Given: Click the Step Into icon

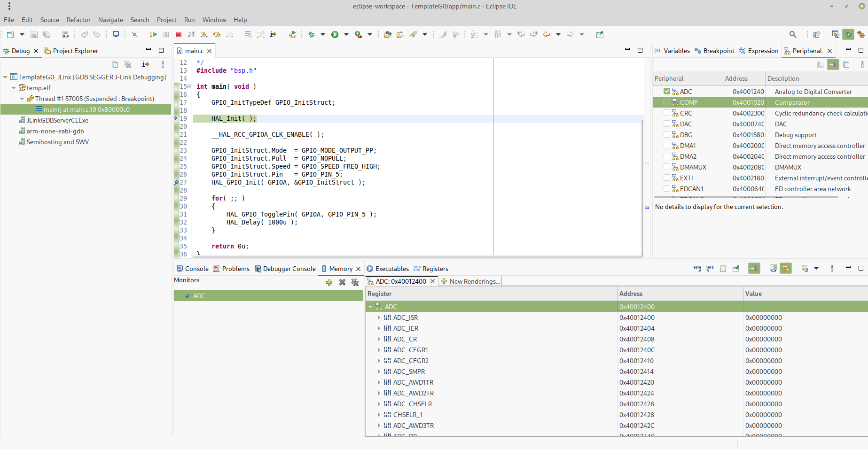Looking at the screenshot, I should 203,34.
